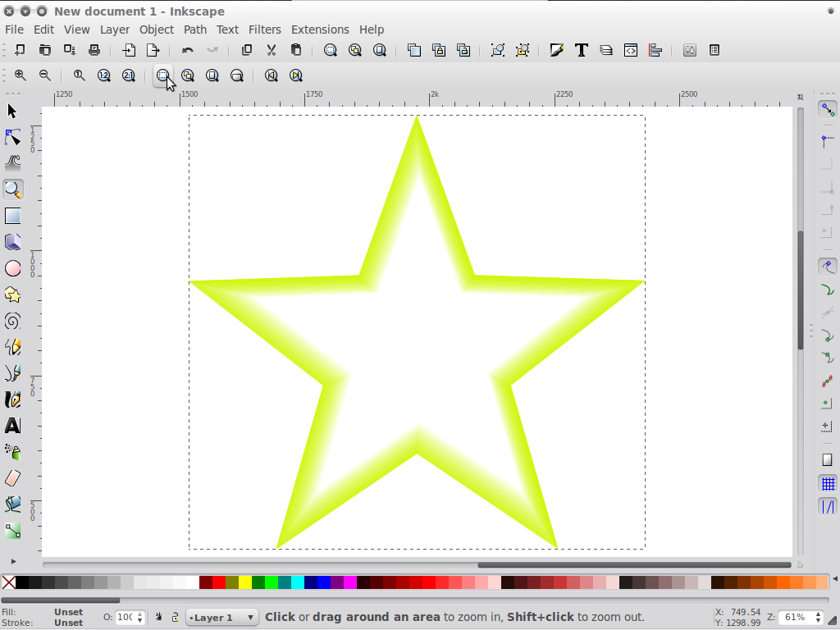Pick the Spiral tool

pyautogui.click(x=13, y=321)
